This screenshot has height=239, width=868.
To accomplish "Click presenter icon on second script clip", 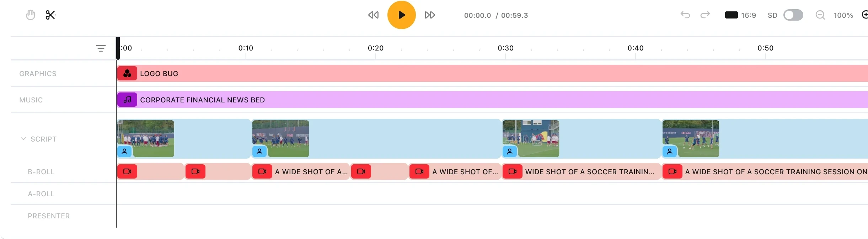I will tap(259, 152).
